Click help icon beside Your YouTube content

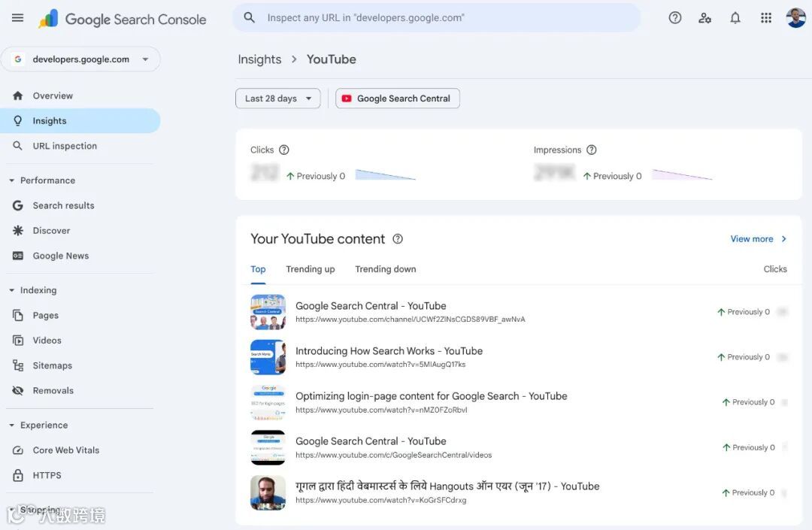[397, 238]
